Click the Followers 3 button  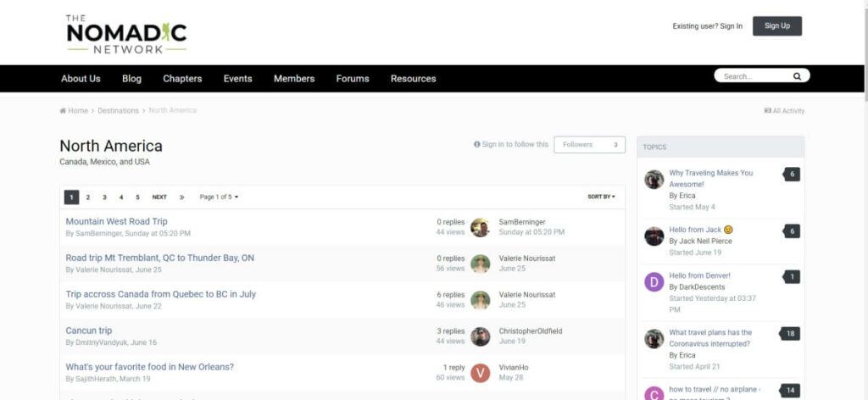(590, 144)
